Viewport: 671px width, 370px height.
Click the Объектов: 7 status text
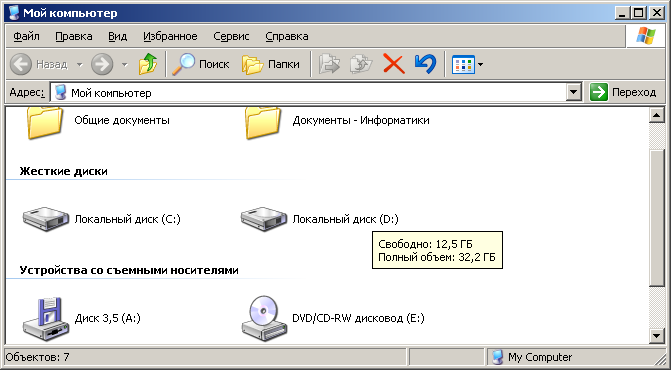[x=38, y=357]
